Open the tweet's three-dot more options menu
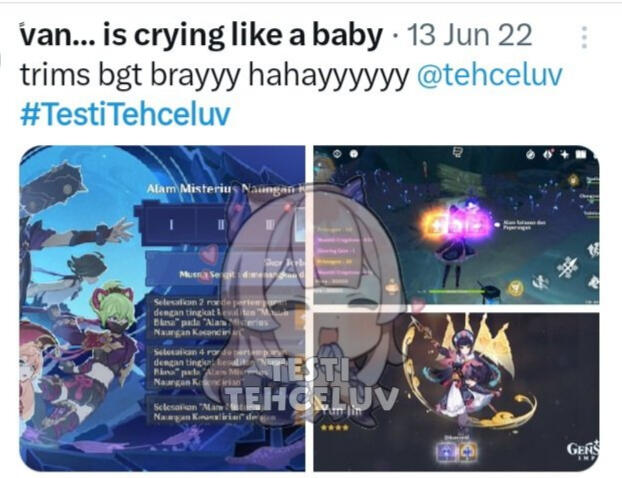Image resolution: width=622 pixels, height=478 pixels. (584, 37)
